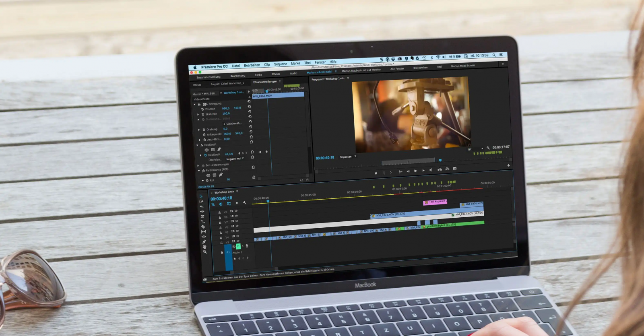Hide track V7 output eye
The width and height of the screenshot is (644, 336).
click(x=237, y=221)
